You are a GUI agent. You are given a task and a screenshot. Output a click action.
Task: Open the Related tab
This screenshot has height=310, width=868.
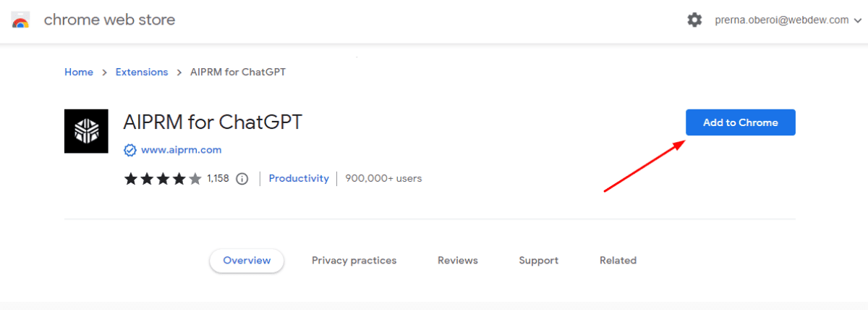(618, 261)
